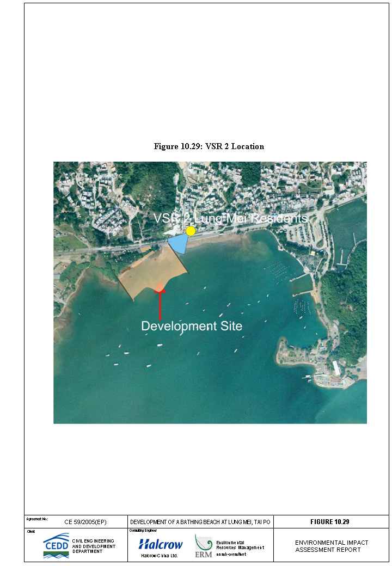Viewport: 392px width, 566px height.
Task: Click 'Civil Engineering and Development Department' text
Action: [94, 546]
